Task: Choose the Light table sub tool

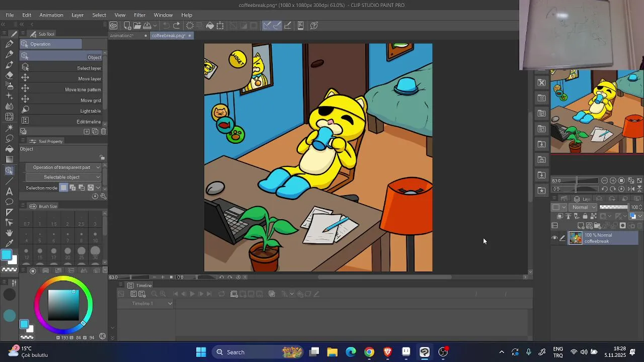Action: click(61, 111)
